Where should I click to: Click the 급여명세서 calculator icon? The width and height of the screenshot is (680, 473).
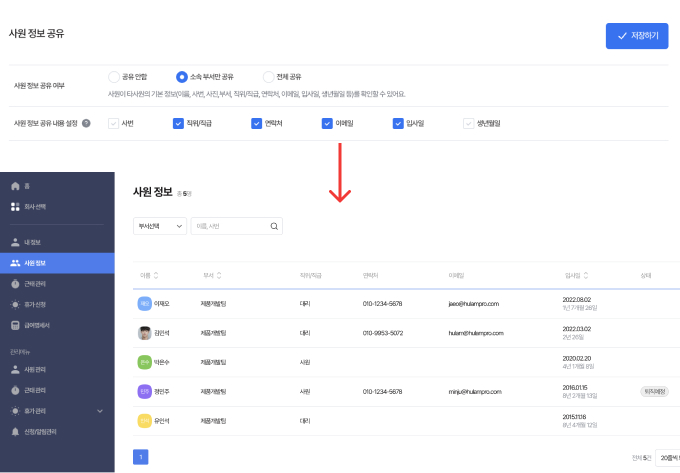click(15, 325)
